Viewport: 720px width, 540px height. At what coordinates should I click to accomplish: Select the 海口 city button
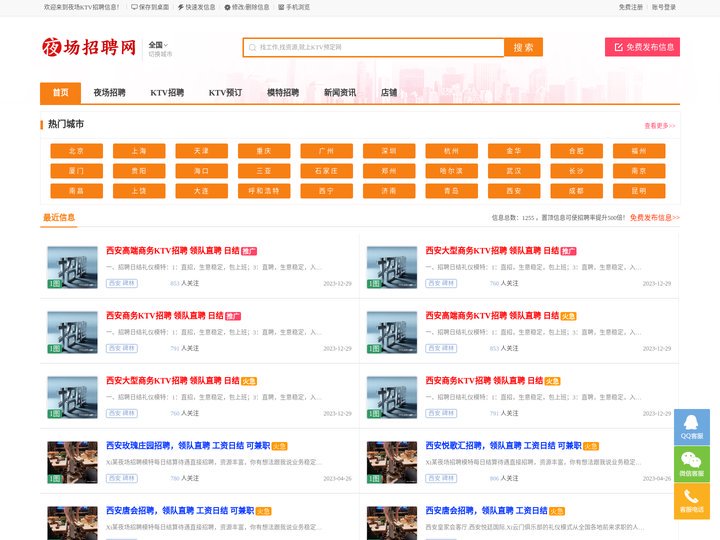[x=202, y=171]
